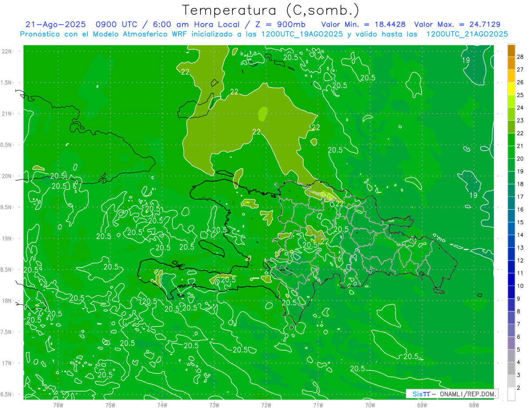532x411 pixels.
Task: Click the dark blue segment between 10 and 11
Action: click(511, 279)
